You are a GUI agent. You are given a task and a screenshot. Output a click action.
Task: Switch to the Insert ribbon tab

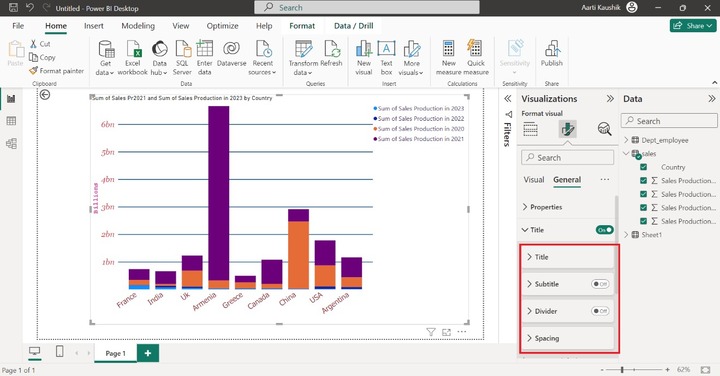point(94,26)
